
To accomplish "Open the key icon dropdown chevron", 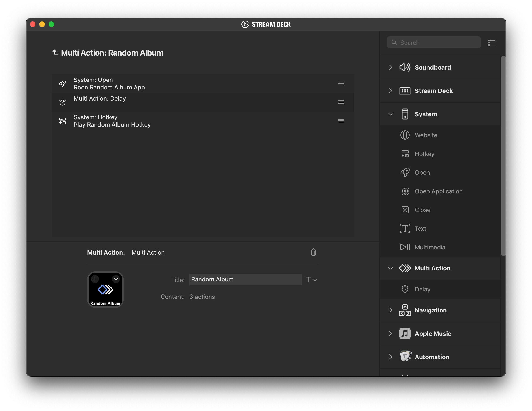I will 116,279.
